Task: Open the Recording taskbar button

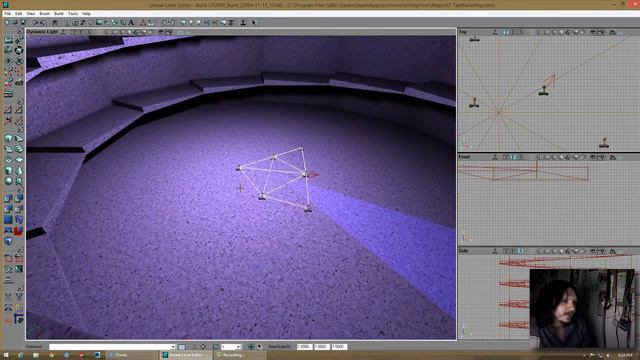Action: [240, 356]
